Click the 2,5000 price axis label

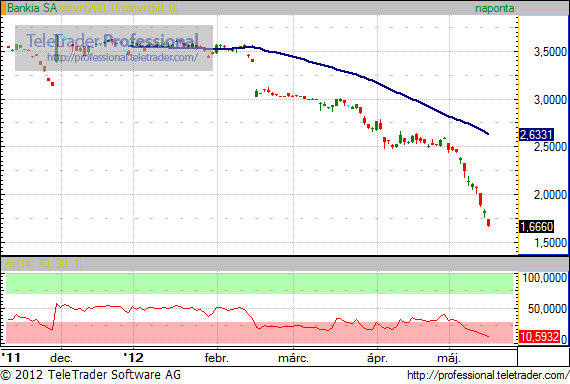pyautogui.click(x=550, y=147)
